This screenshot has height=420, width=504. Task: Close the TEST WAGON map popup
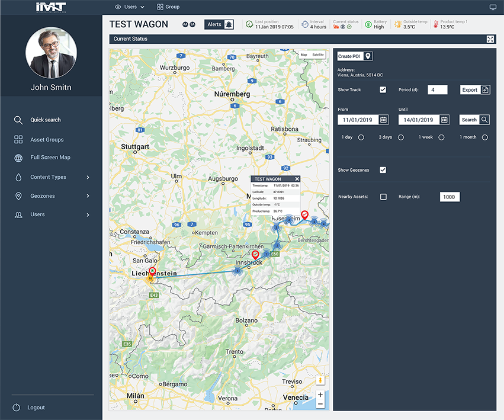tap(297, 179)
